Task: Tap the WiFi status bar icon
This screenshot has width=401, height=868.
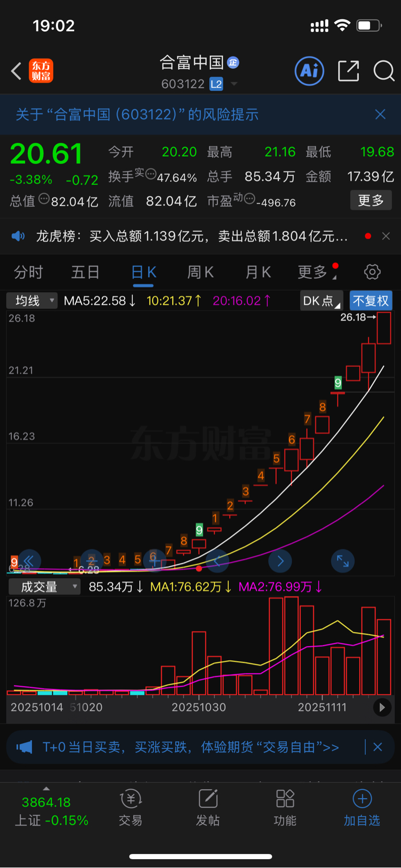Action: point(343,25)
